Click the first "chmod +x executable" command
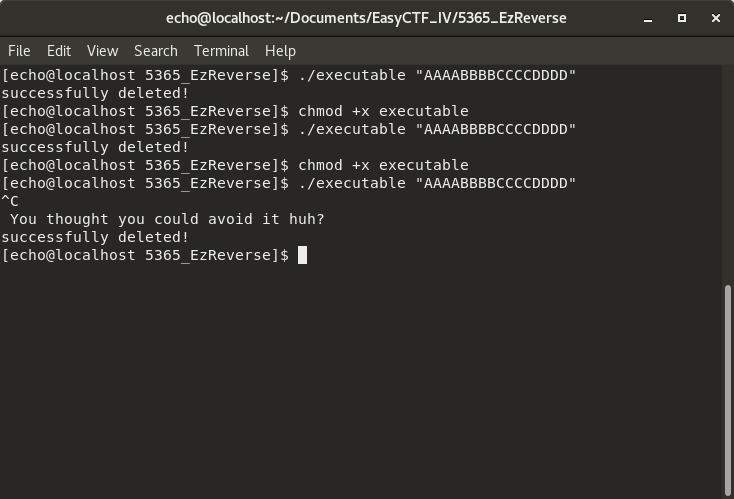This screenshot has height=499, width=734. click(x=383, y=111)
